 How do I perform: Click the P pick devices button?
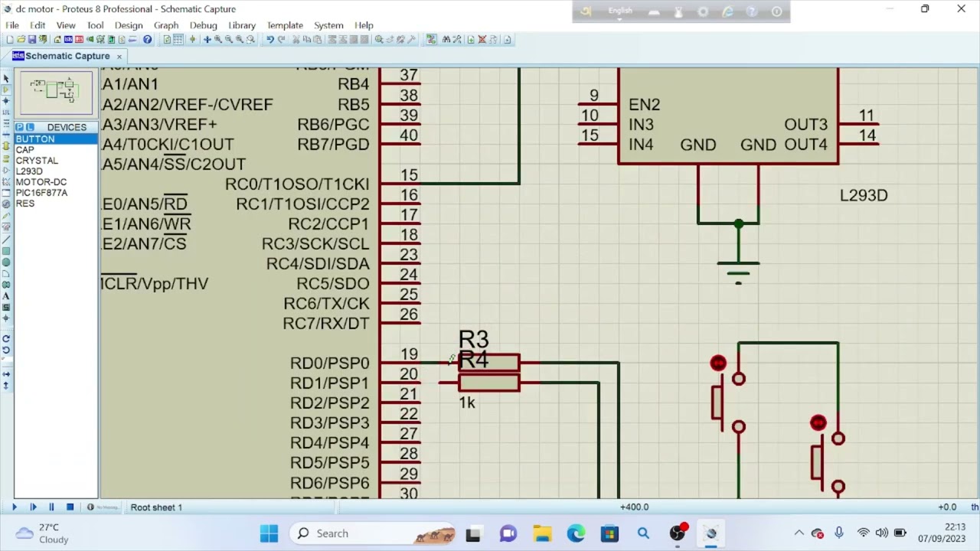[19, 127]
